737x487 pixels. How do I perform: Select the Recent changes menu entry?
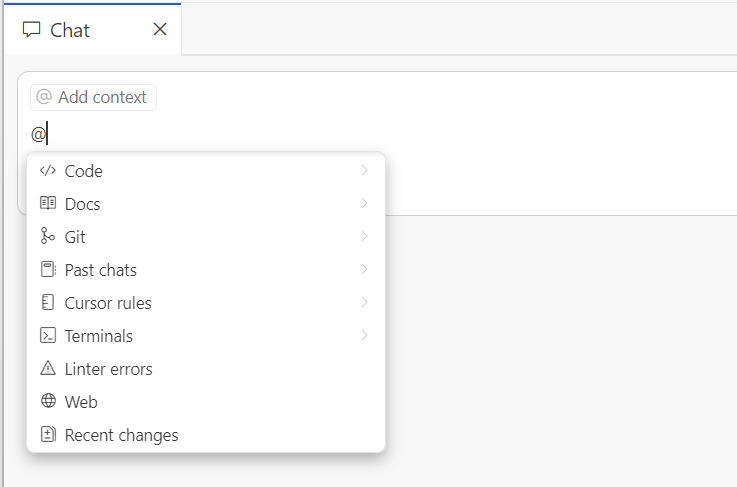[x=121, y=435]
